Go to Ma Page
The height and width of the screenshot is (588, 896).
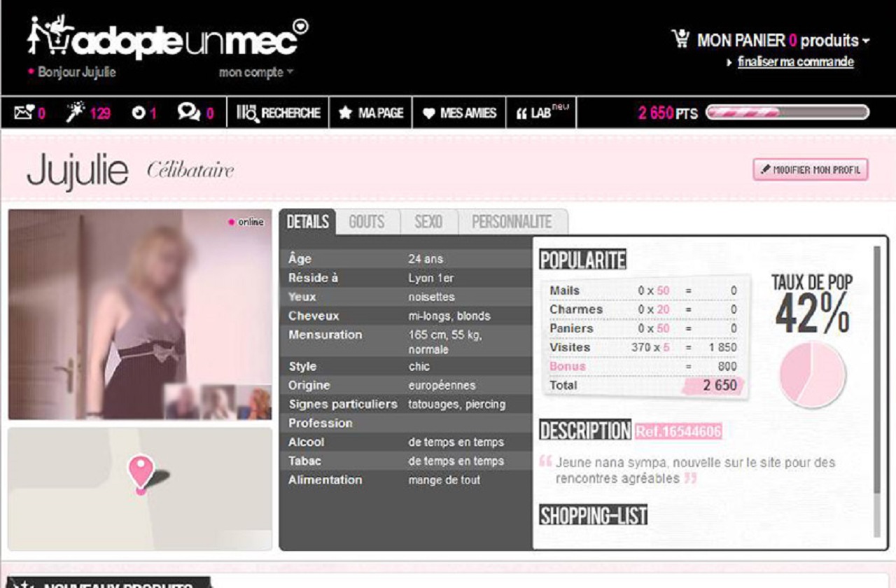coord(371,113)
